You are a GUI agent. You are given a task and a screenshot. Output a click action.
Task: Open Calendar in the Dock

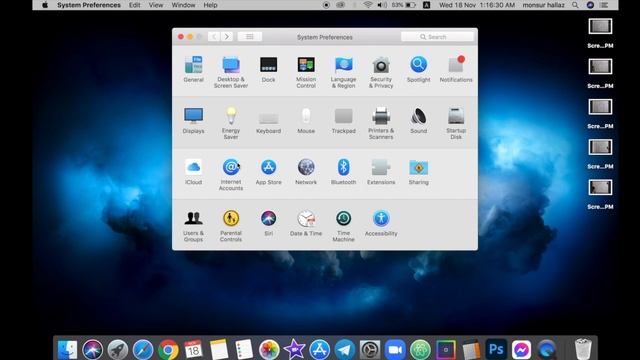pyautogui.click(x=193, y=349)
